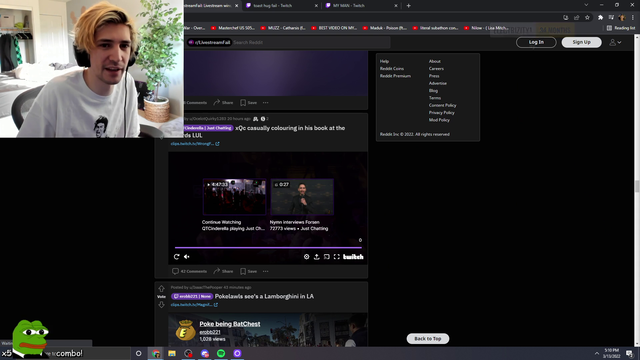The width and height of the screenshot is (640, 360).
Task: Open Maduk - Poison bookmark
Action: coord(384,28)
